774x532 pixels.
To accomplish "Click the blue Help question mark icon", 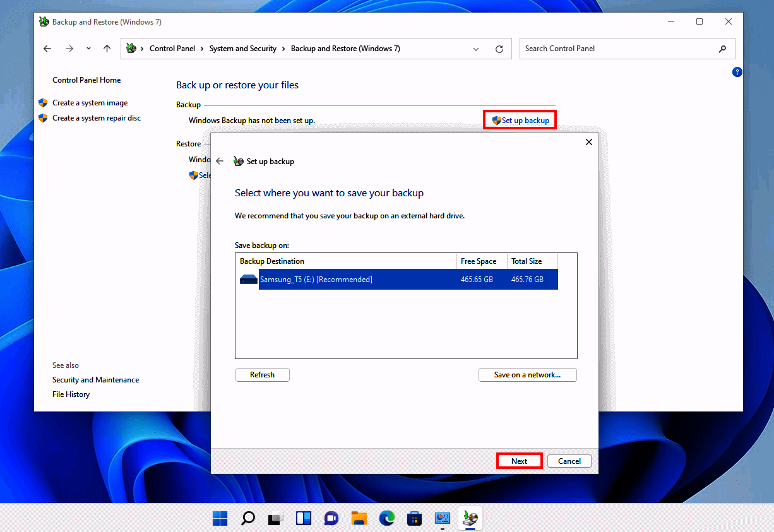I will coord(737,72).
